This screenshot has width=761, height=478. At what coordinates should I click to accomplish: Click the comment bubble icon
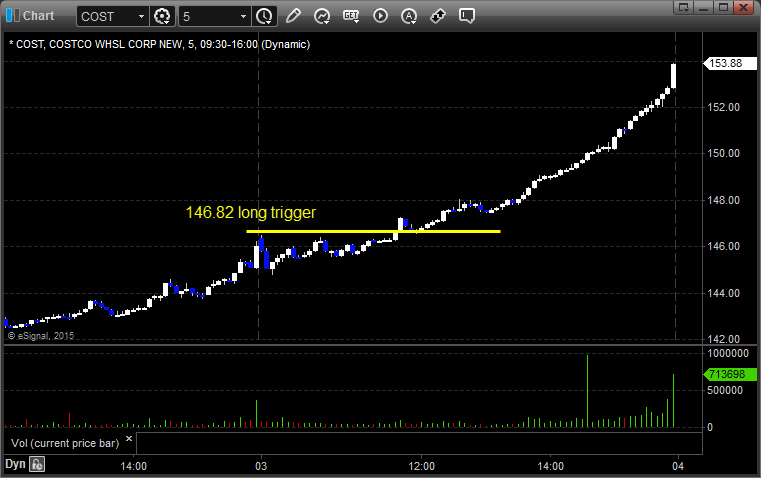[x=466, y=16]
